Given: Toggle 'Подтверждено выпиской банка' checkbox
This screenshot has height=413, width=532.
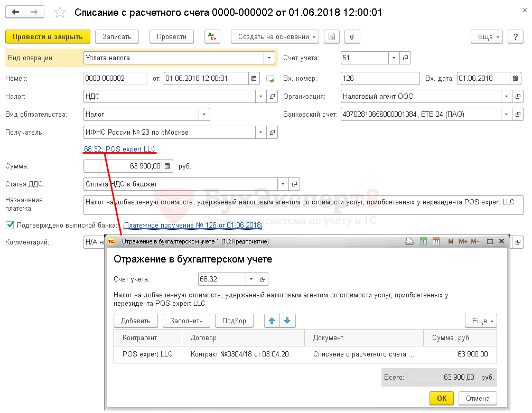Looking at the screenshot, I should click(x=10, y=226).
